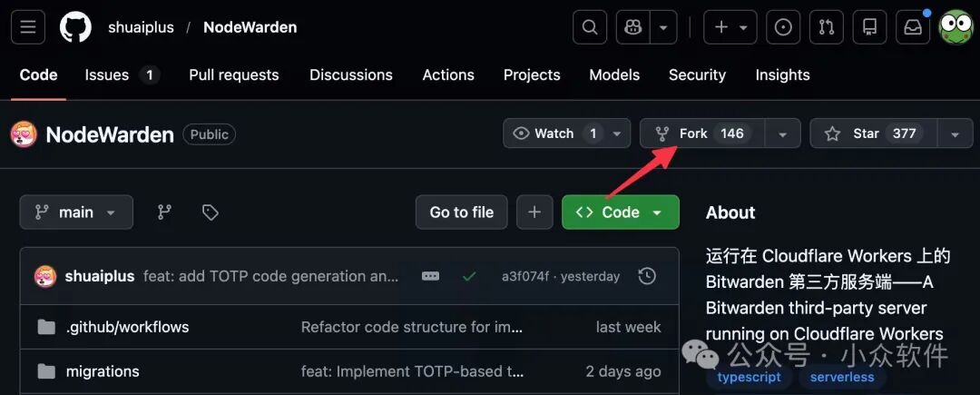
Task: Open pull requests icon in header
Action: (x=827, y=27)
